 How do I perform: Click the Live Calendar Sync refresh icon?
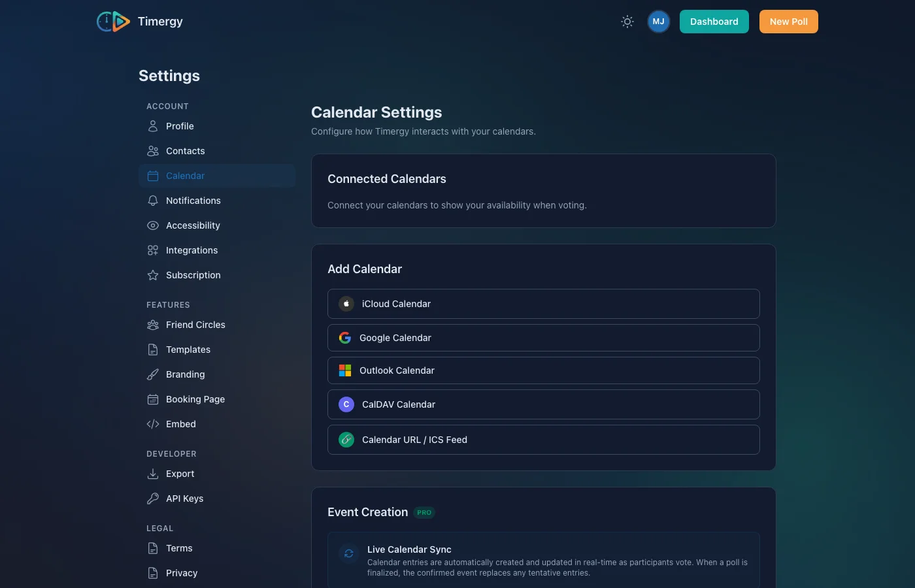click(349, 553)
